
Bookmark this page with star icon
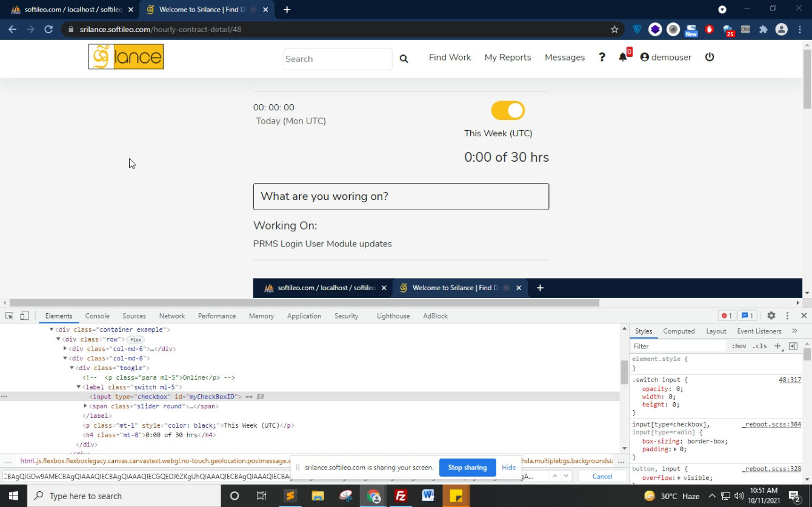click(x=614, y=29)
